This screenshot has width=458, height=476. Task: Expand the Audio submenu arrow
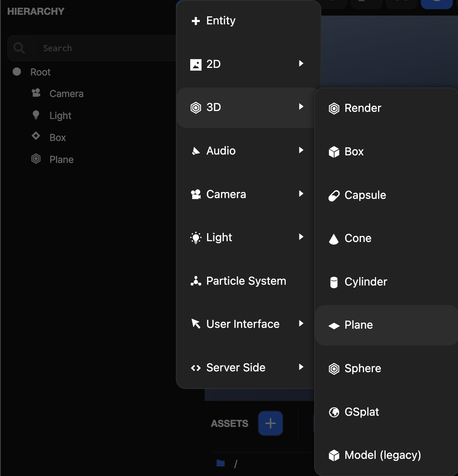click(301, 150)
